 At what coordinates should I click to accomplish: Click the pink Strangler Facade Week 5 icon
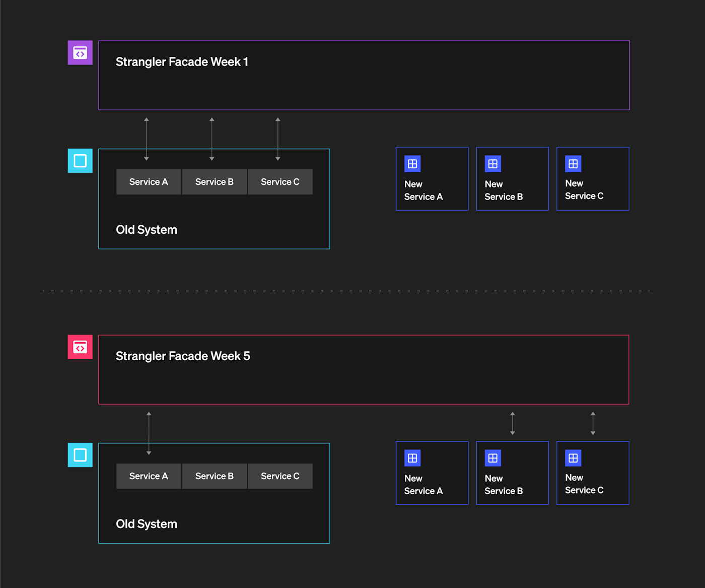(x=80, y=347)
